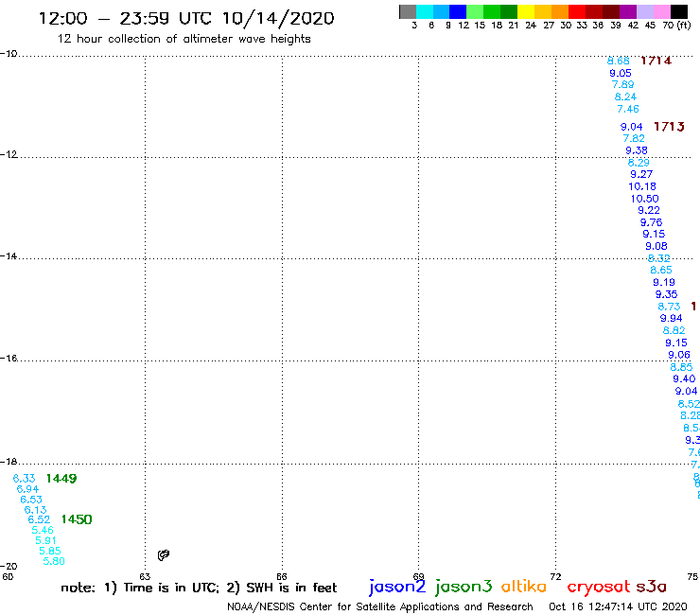Viewport: 700px width, 615px height.
Task: Click the Oct 16 12:47:14 UTC timestamp
Action: pyautogui.click(x=618, y=606)
